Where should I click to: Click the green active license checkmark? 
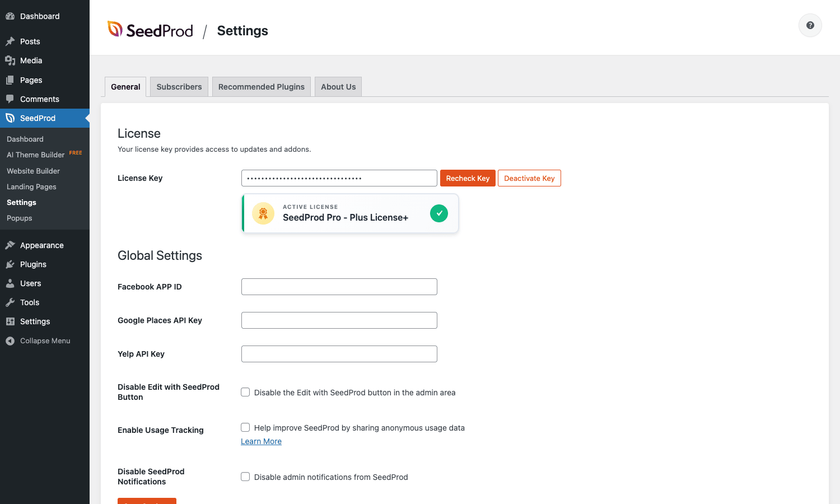point(439,213)
